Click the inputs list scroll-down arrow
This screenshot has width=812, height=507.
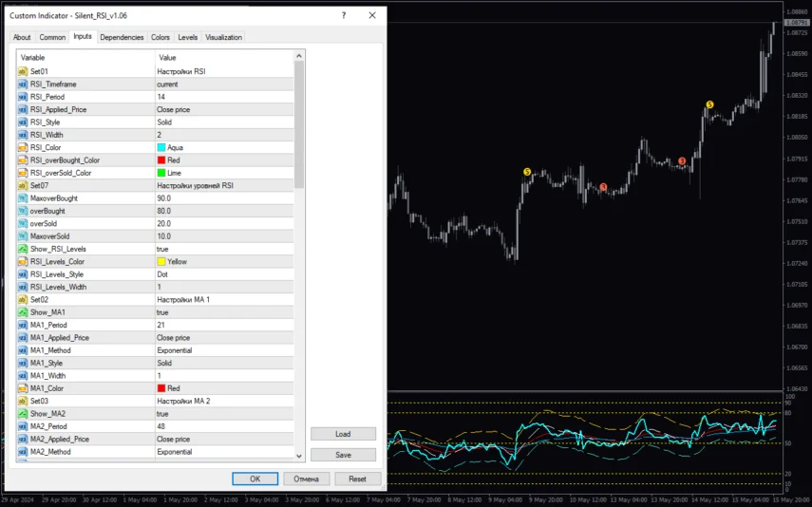[300, 457]
